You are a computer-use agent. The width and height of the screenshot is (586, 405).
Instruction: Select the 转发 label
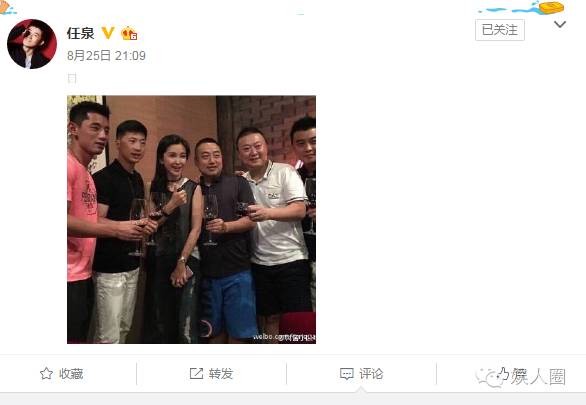221,374
